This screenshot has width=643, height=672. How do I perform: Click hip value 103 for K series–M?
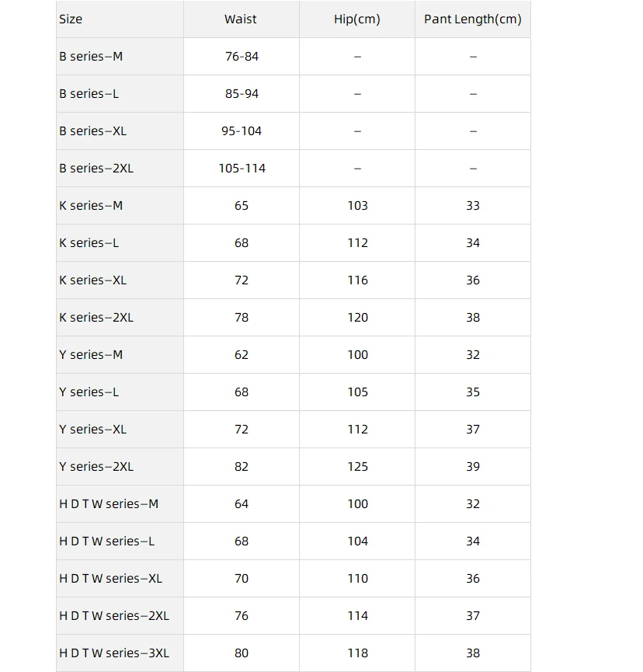(x=357, y=206)
